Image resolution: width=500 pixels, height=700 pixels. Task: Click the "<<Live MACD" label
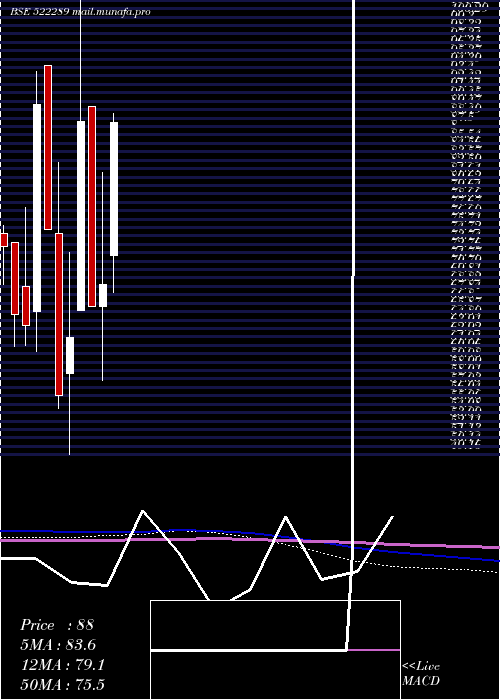(x=421, y=673)
